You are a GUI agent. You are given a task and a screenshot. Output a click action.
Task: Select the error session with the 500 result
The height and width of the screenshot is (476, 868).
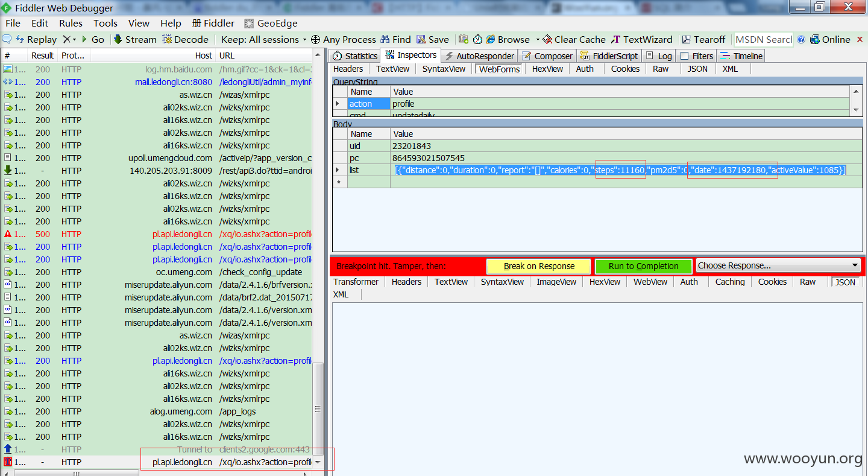pyautogui.click(x=157, y=234)
